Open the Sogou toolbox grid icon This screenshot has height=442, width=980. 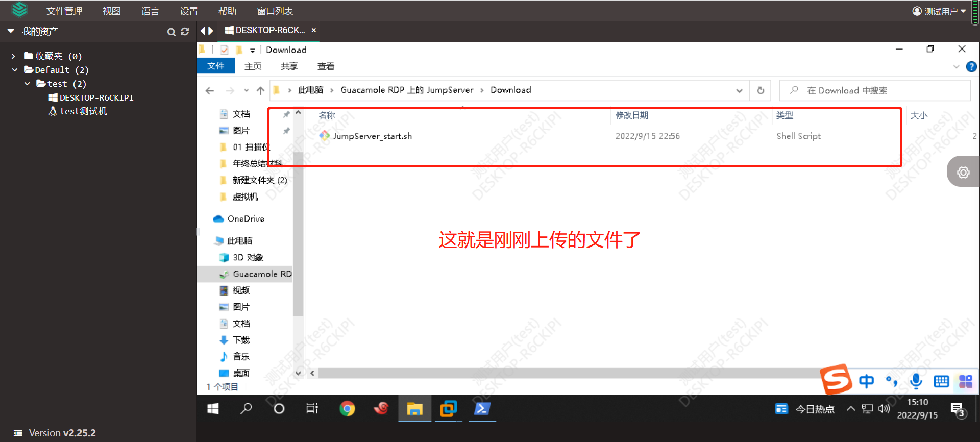click(966, 381)
